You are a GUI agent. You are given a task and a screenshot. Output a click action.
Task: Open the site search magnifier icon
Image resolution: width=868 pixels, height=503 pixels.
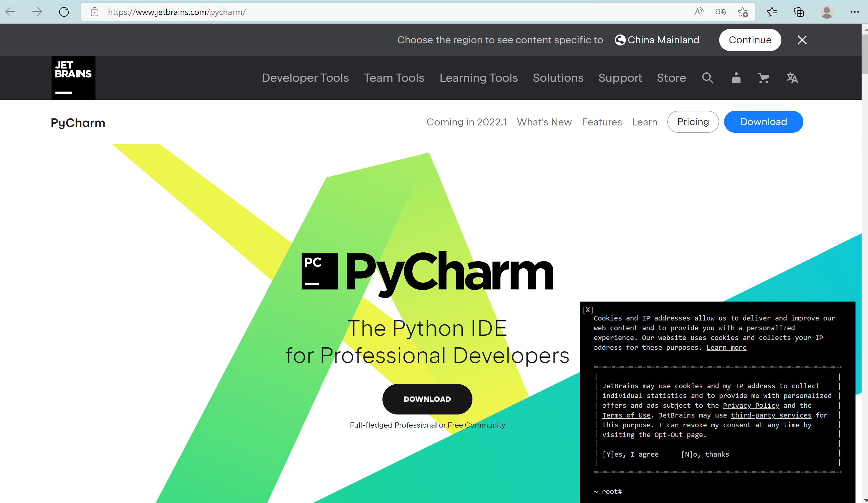point(708,78)
